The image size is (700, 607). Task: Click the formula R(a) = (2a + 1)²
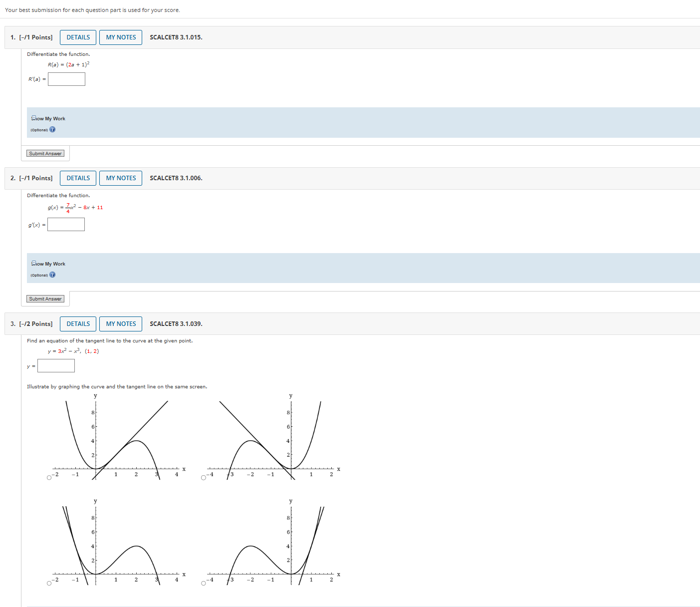(69, 64)
